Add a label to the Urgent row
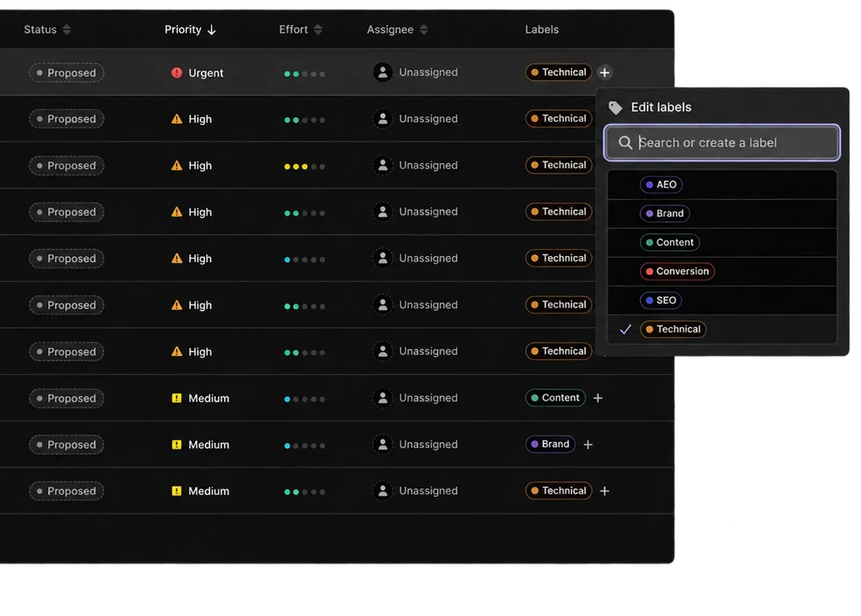Viewport: 861px width, 616px height. (604, 73)
